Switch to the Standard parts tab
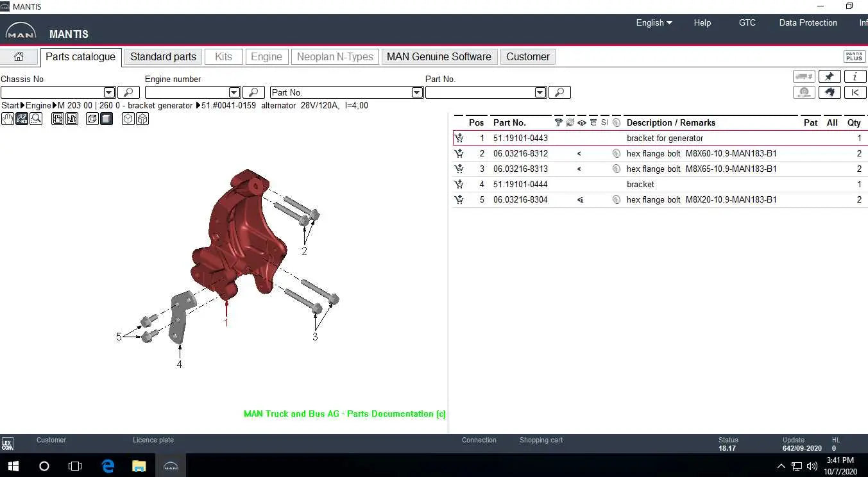 pyautogui.click(x=162, y=56)
